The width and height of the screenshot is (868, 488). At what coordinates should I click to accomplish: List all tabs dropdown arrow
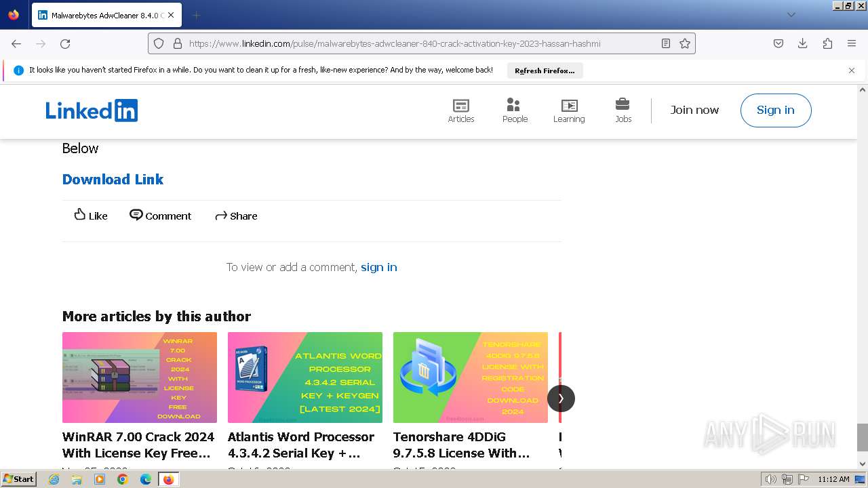(x=791, y=15)
